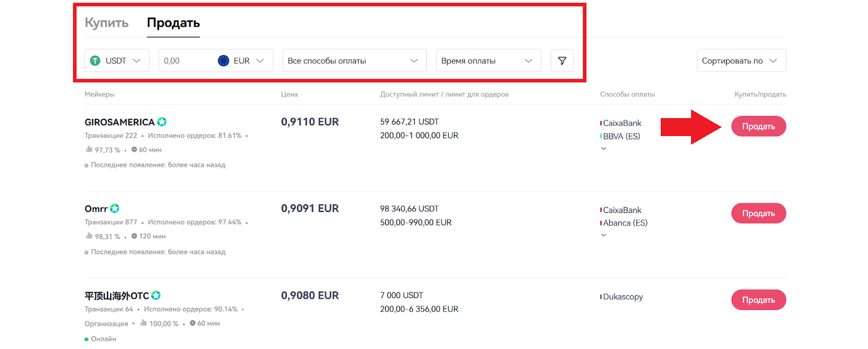Click clock icon beside 120 мин
Viewport: 868px width, 349px height.
[134, 236]
